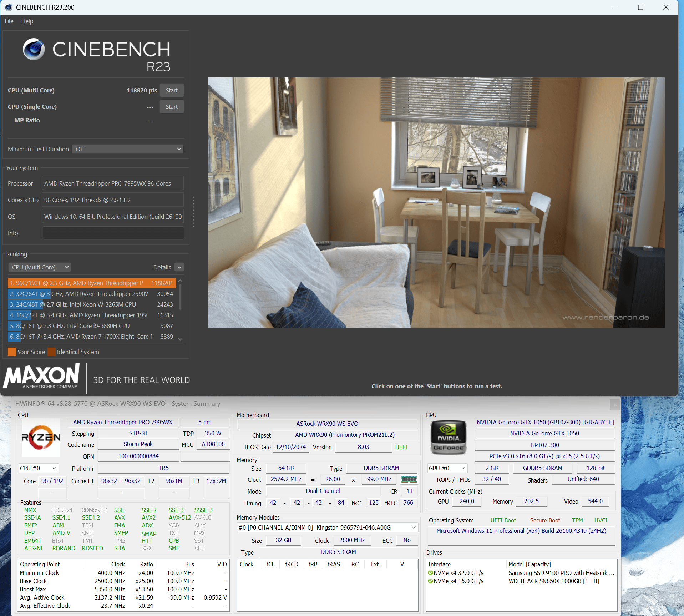Click the Maxon company logo
The height and width of the screenshot is (616, 684).
click(42, 377)
